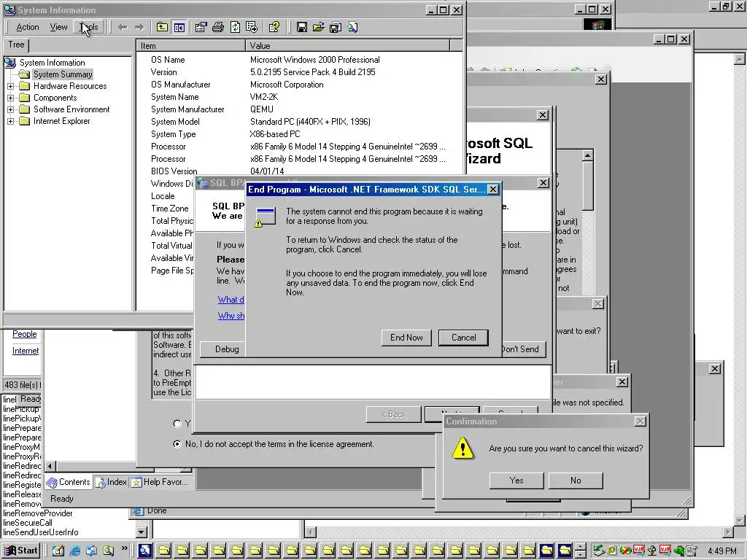Click the System Information root tree icon
747x560 pixels.
pyautogui.click(x=10, y=63)
